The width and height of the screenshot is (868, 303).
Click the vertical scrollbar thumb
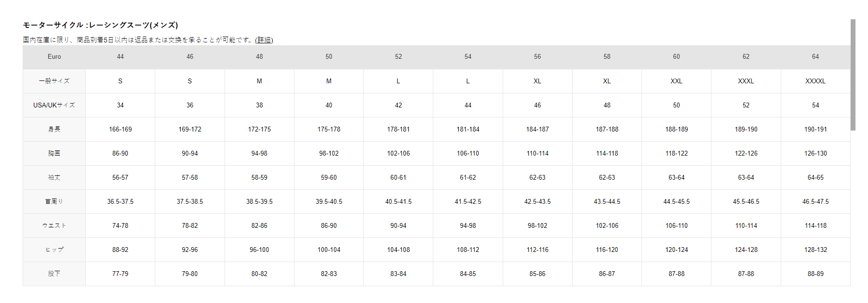[853, 75]
